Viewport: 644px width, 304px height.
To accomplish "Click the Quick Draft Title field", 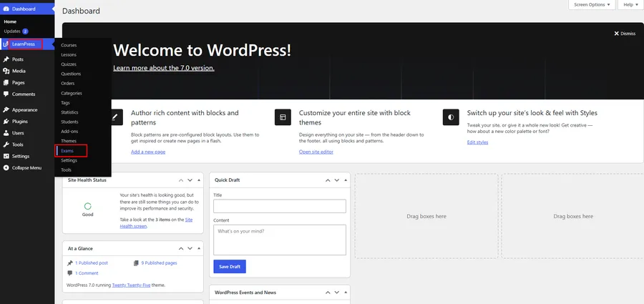I will pyautogui.click(x=280, y=206).
